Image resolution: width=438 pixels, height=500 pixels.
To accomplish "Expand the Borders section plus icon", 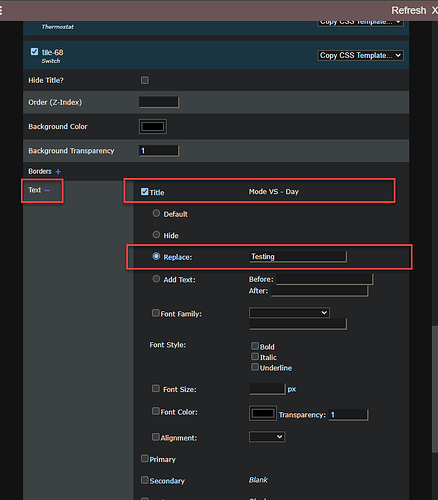I will [58, 172].
